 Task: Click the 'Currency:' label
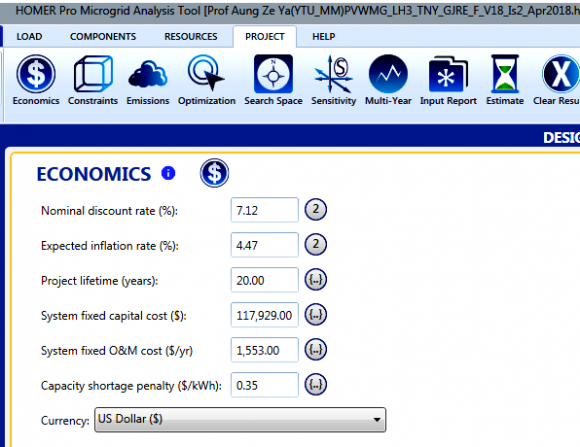coord(65,420)
